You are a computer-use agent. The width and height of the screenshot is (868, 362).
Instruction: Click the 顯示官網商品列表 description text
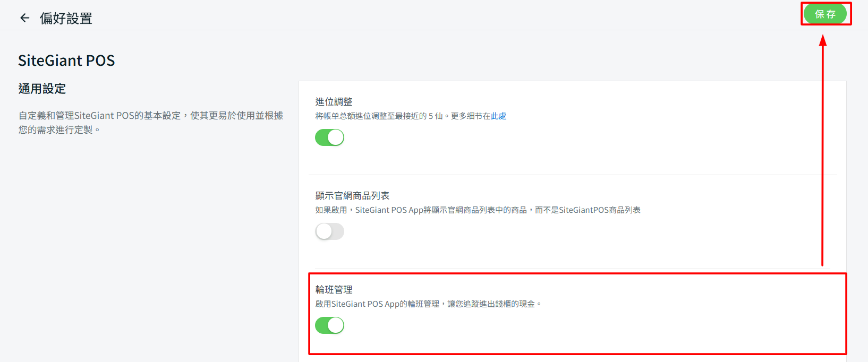point(477,210)
